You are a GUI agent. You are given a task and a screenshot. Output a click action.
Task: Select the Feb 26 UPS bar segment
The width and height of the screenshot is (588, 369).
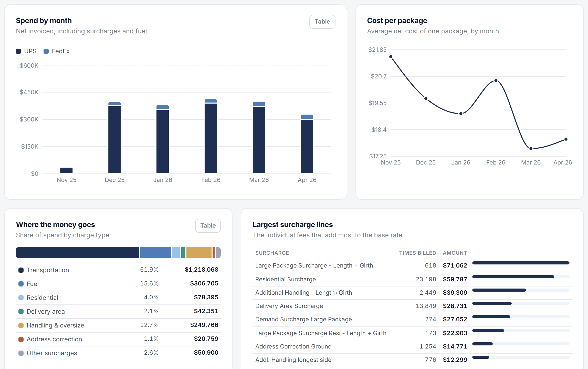point(211,138)
